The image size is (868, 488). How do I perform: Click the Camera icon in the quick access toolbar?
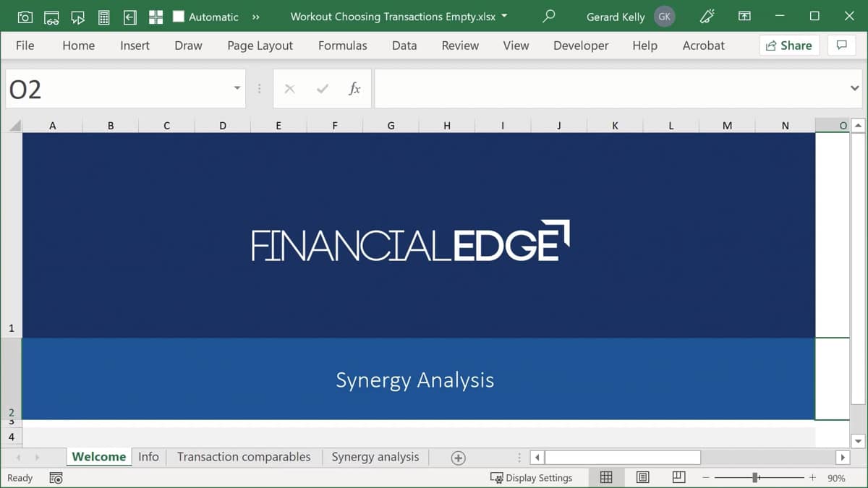click(25, 17)
